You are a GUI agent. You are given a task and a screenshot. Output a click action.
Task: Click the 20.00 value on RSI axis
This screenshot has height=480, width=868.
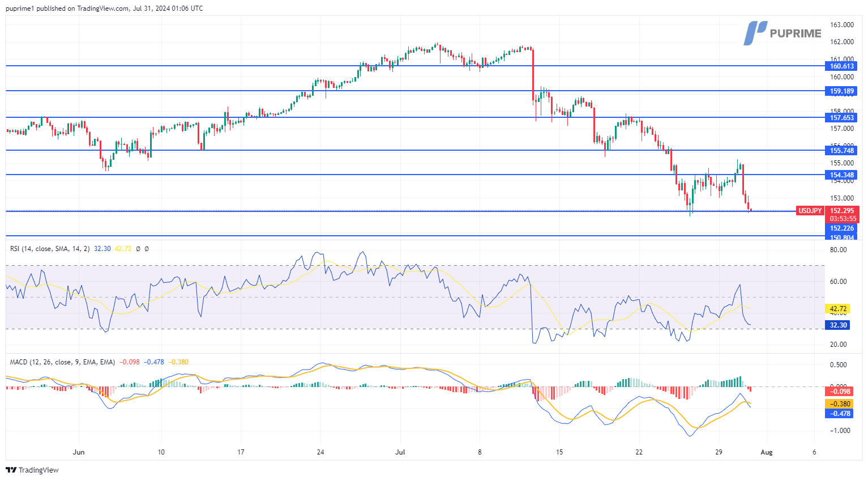(x=839, y=345)
